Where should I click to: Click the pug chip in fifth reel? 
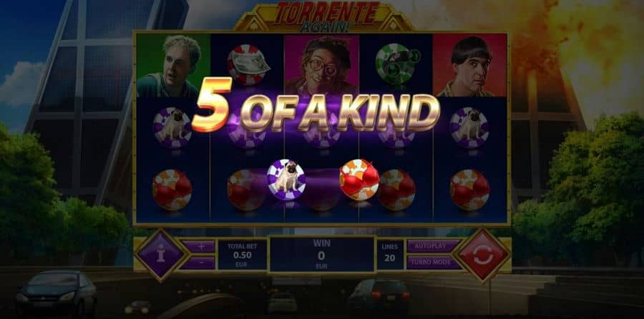coord(469,127)
